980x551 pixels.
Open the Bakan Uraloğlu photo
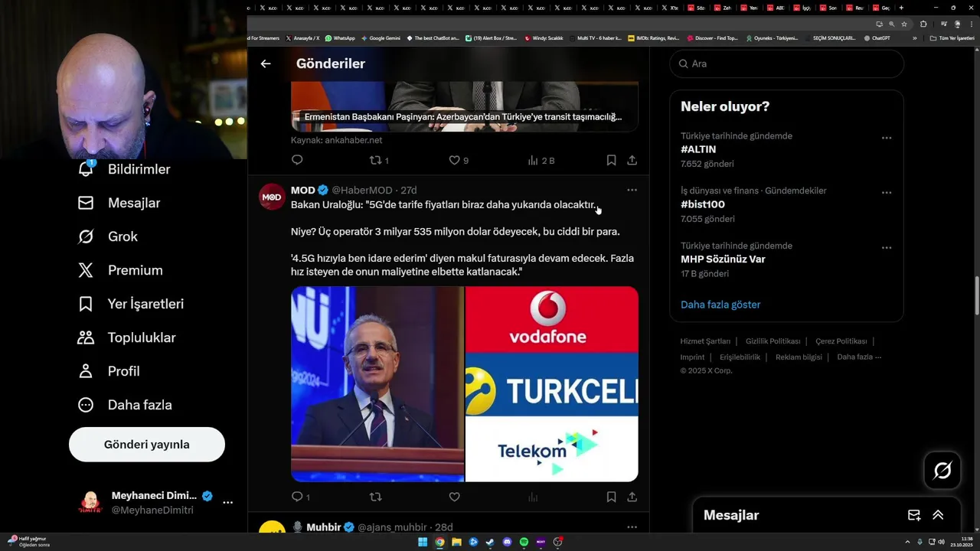coord(377,384)
